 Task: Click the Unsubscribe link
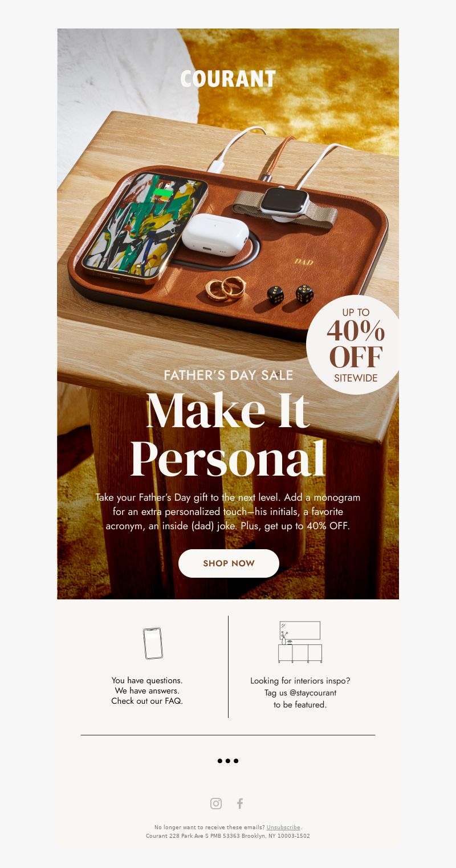(283, 828)
